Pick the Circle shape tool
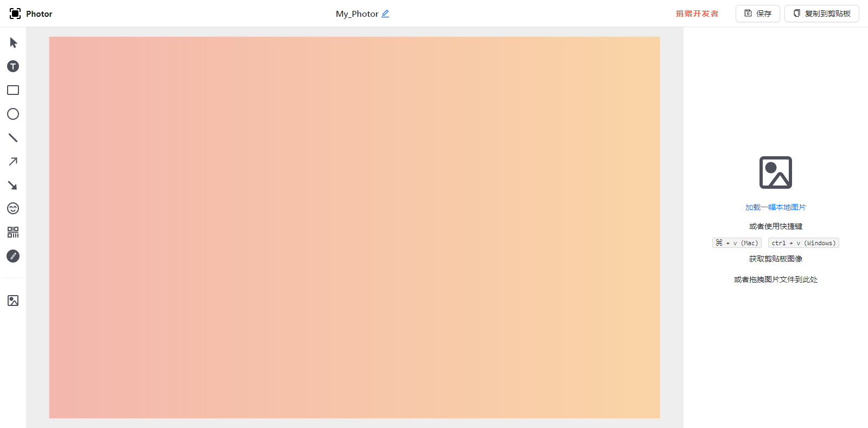Screen dimensions: 868x428 [x=13, y=114]
